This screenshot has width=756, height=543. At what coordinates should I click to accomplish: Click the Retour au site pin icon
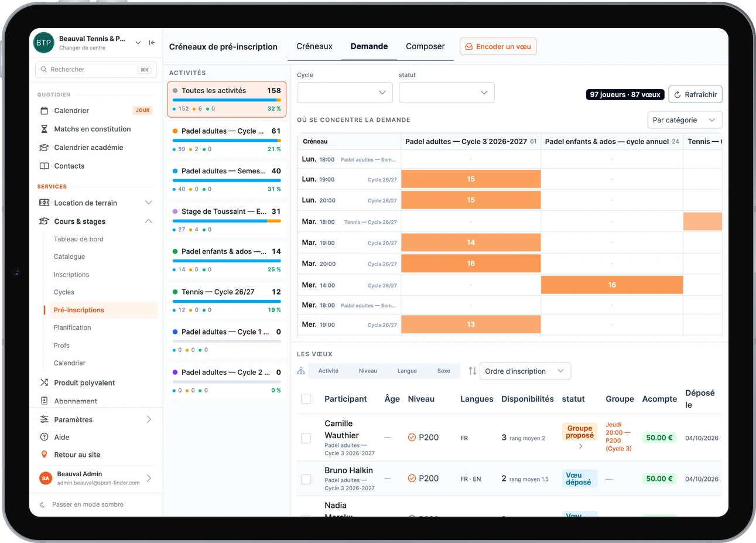coord(44,455)
